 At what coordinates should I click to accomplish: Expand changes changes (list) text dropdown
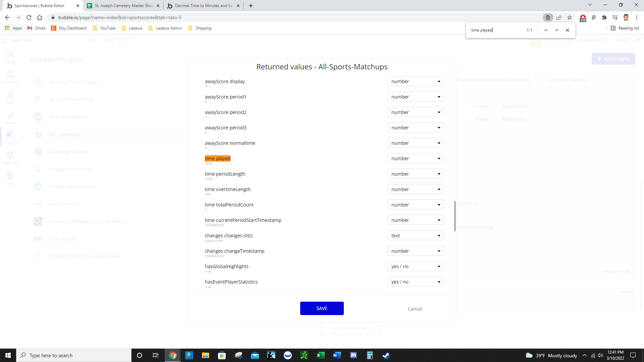[x=416, y=236]
